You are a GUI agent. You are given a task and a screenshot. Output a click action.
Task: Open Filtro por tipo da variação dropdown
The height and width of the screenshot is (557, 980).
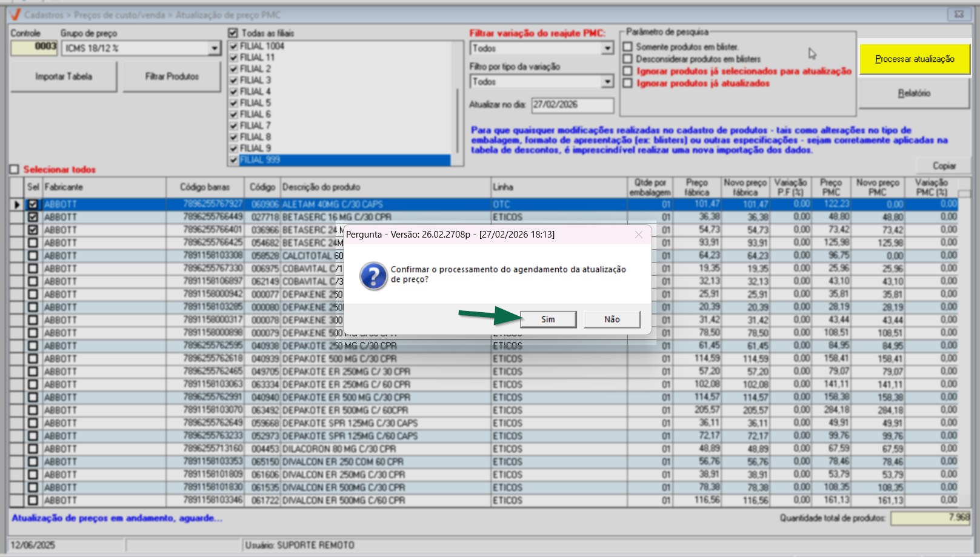607,82
